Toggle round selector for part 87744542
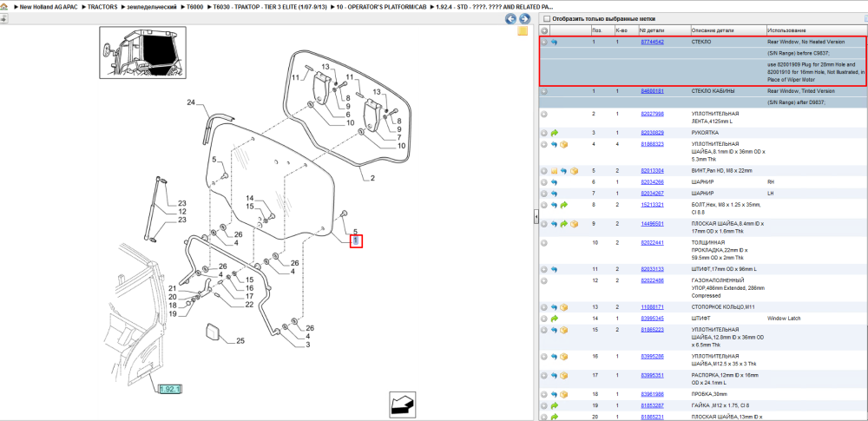This screenshot has height=421, width=868. click(x=544, y=42)
